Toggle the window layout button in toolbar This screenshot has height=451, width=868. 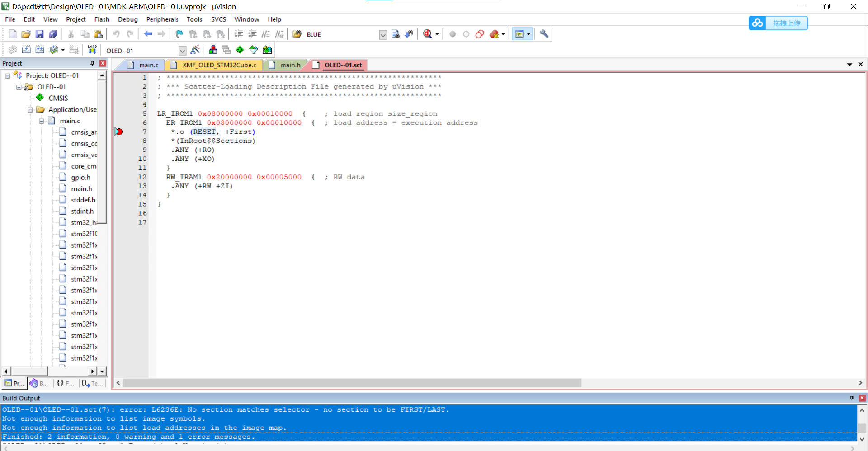pyautogui.click(x=519, y=34)
